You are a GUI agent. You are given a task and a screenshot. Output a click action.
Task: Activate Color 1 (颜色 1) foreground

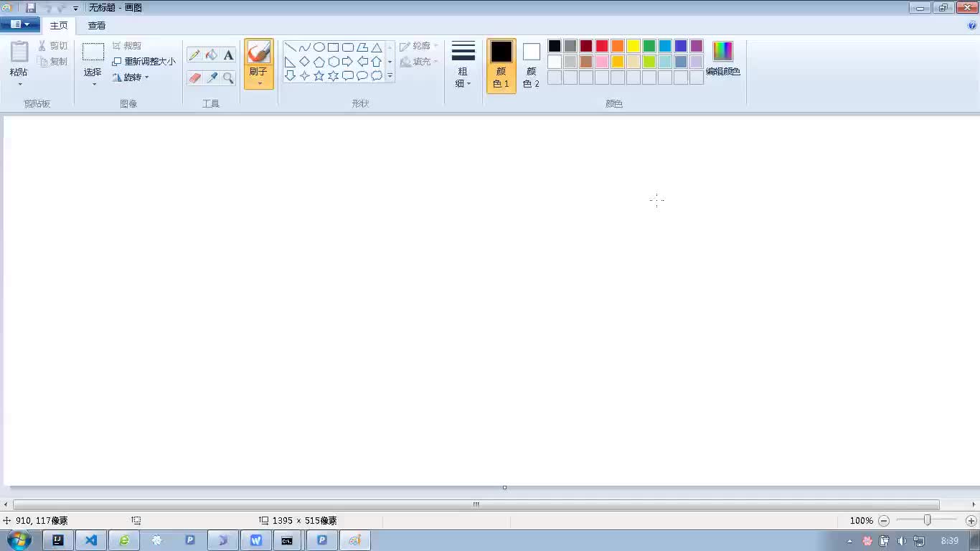click(501, 66)
